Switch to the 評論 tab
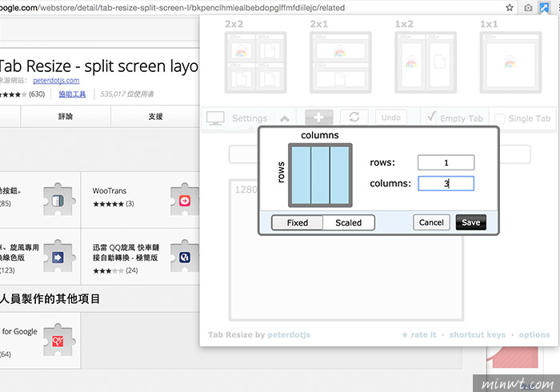Viewport: 560px width, 392px height. pyautogui.click(x=66, y=116)
